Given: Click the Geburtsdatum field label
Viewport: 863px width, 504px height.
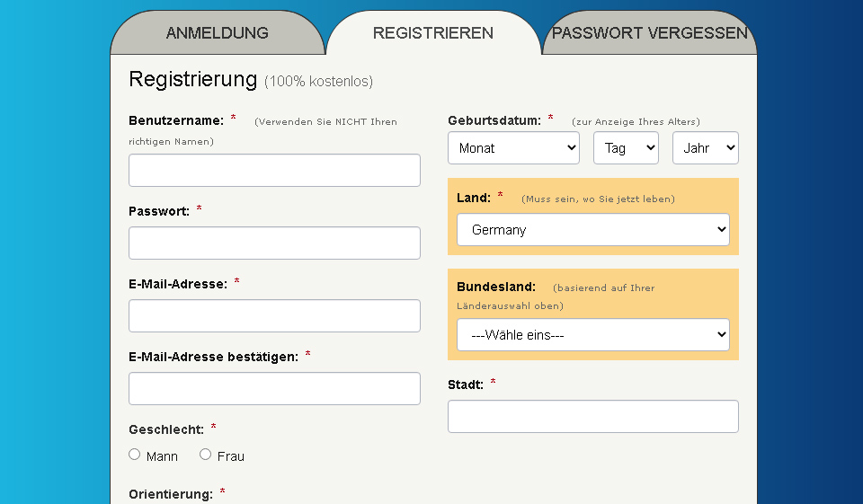Looking at the screenshot, I should pyautogui.click(x=494, y=120).
